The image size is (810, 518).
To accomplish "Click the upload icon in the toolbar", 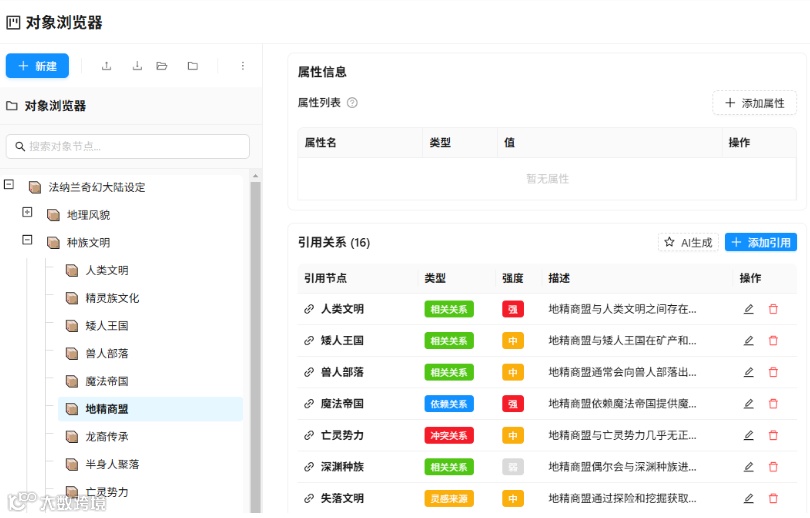I will pyautogui.click(x=106, y=66).
